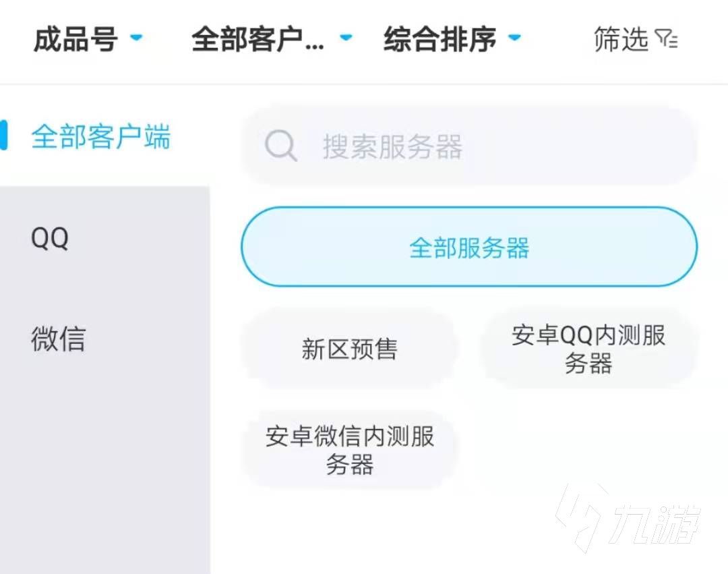728x574 pixels.
Task: Open the 筛选 filter text button
Action: click(621, 40)
